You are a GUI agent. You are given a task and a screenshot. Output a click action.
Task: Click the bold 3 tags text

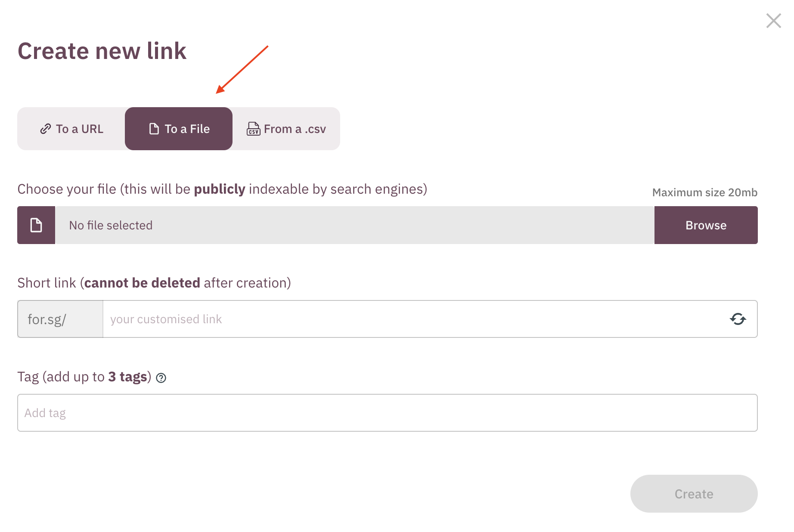pos(128,377)
